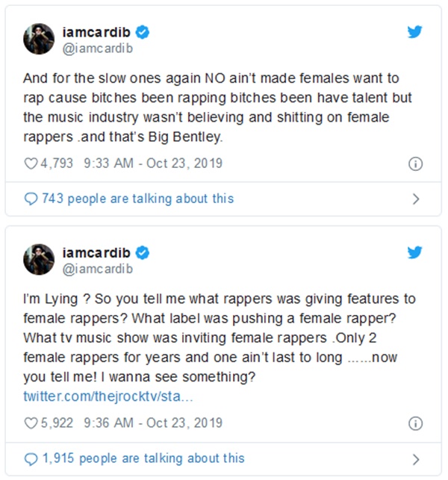The width and height of the screenshot is (448, 480).
Task: Open info icon on second tweet
Action: click(416, 423)
